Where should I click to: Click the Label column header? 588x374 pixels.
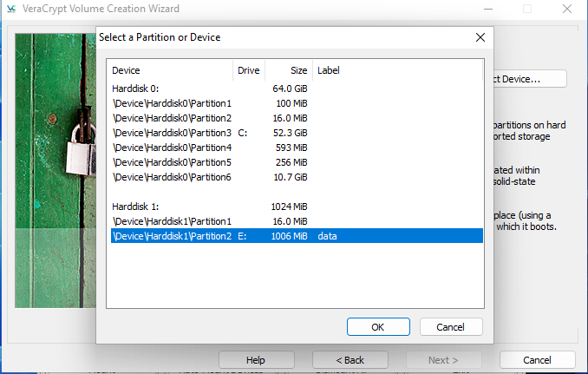pos(397,70)
